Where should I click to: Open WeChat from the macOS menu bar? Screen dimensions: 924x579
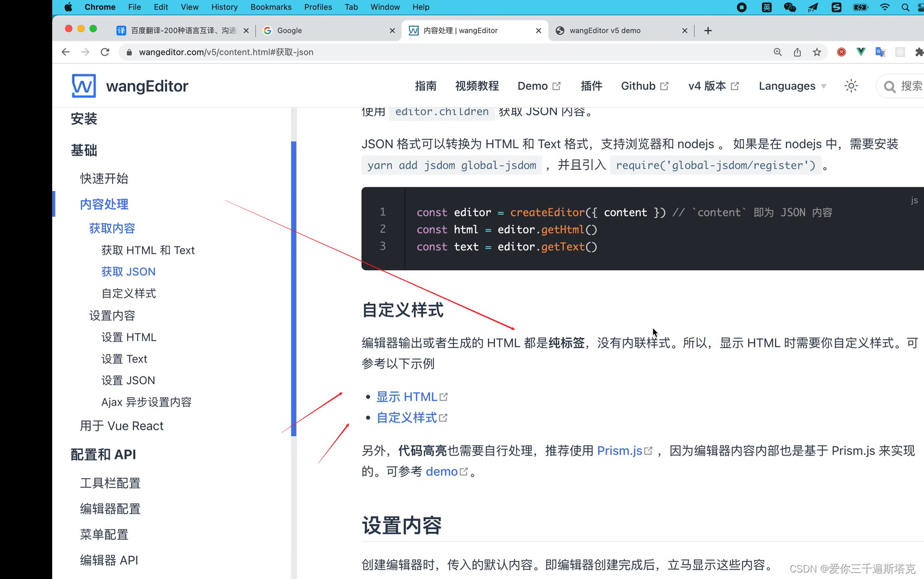coord(790,7)
